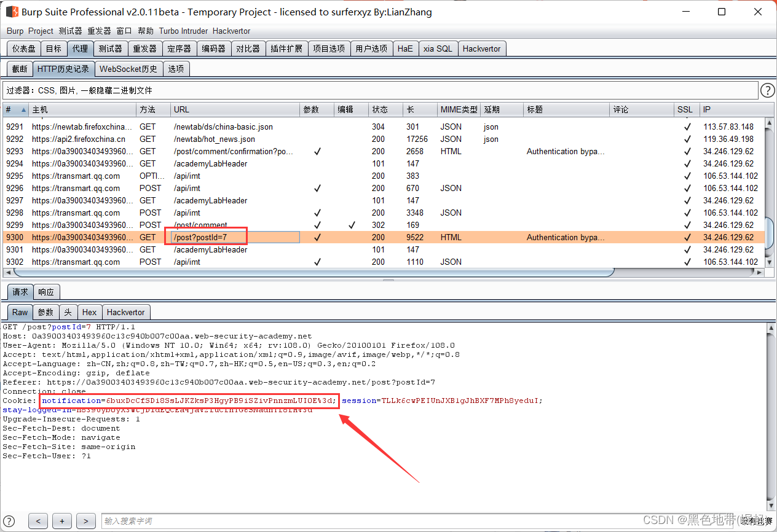Sort by the MIME类型 column header

click(459, 109)
